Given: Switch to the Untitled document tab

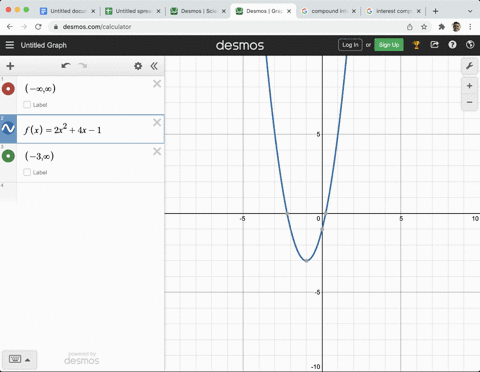Looking at the screenshot, I should (x=67, y=11).
